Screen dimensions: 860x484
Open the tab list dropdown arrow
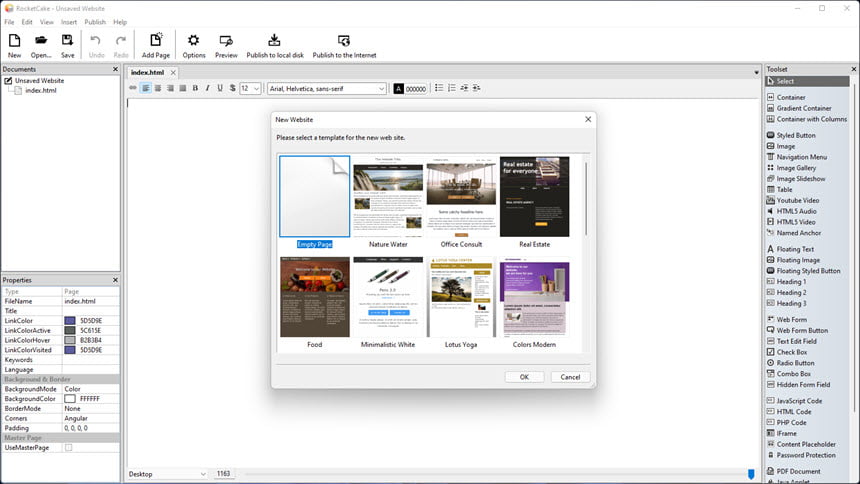tap(756, 72)
